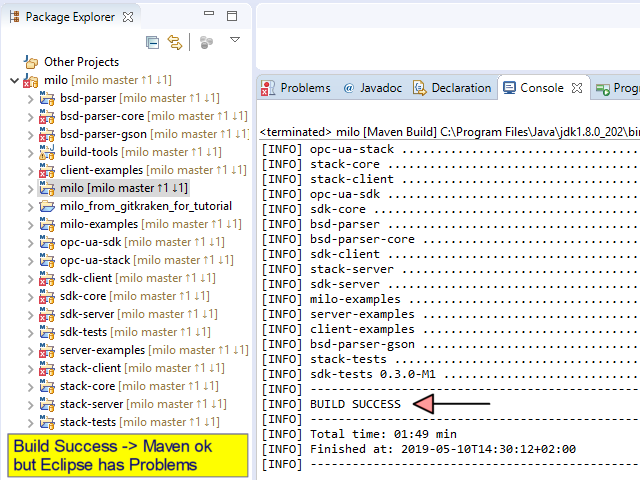
Task: Click BUILD SUCCESS line in console
Action: click(331, 404)
